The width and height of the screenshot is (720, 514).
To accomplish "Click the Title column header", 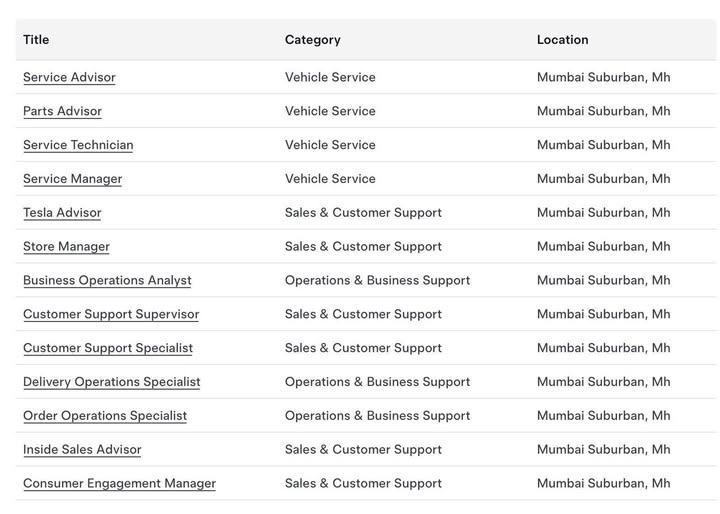I will click(36, 40).
